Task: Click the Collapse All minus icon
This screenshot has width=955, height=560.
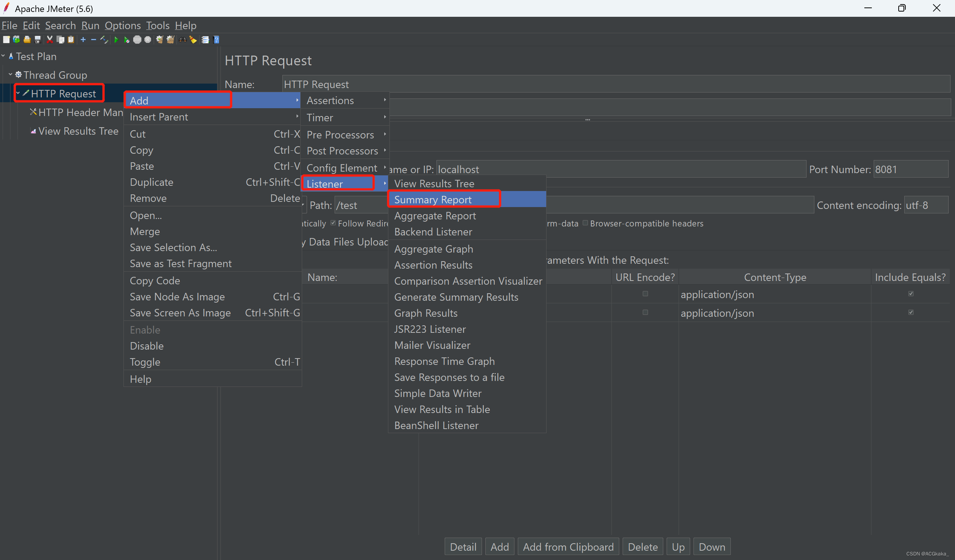Action: coord(94,40)
